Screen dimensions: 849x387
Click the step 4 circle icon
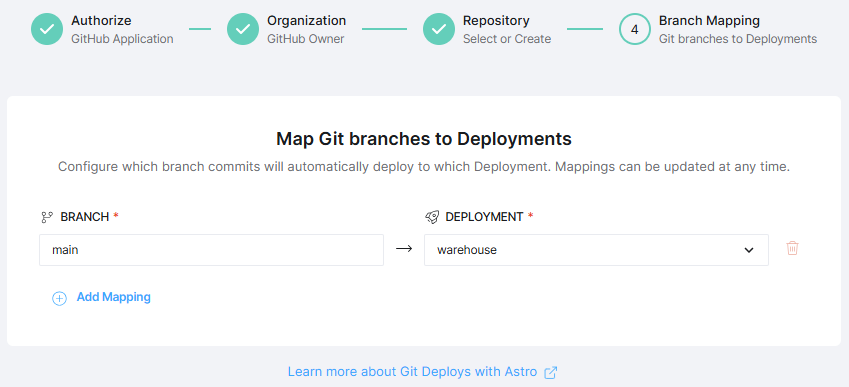635,29
